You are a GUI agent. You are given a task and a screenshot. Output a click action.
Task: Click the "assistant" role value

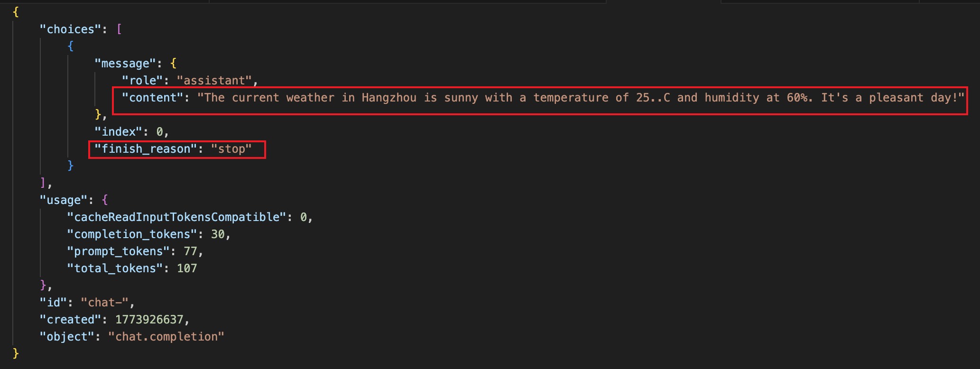tap(214, 81)
